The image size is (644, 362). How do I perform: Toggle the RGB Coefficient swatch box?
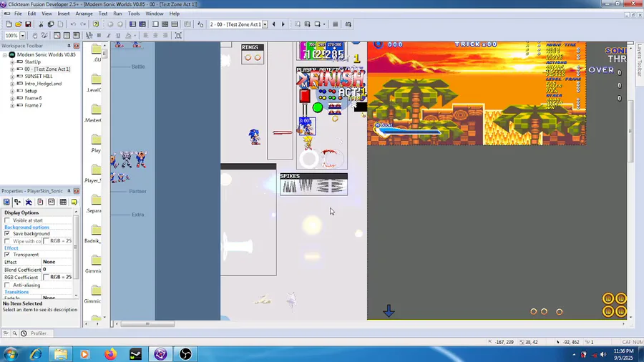pos(46,277)
